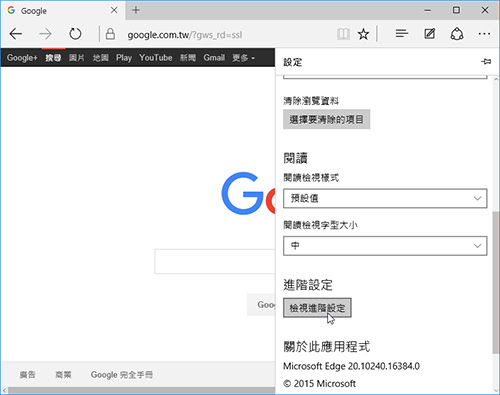Click the 設定 pane title

pyautogui.click(x=293, y=62)
